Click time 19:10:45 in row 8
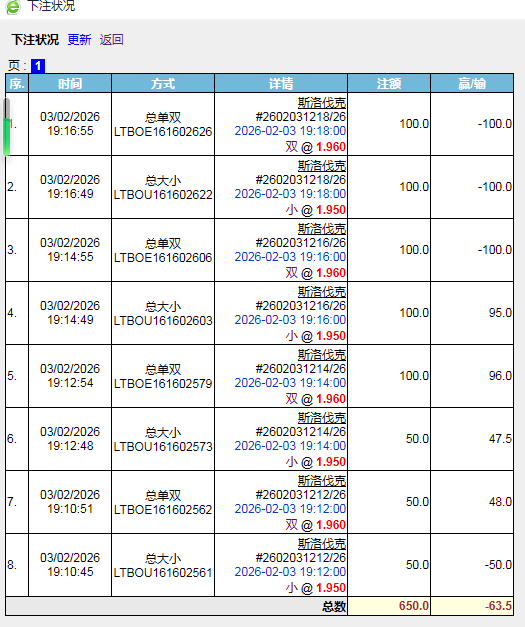Screen dimensions: 525x627 point(70,572)
